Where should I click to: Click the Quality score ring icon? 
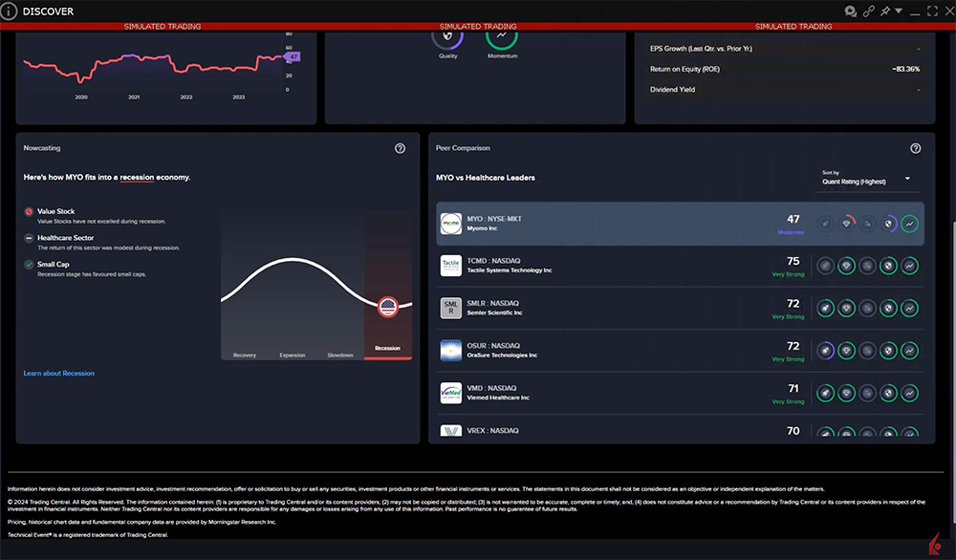pos(447,35)
